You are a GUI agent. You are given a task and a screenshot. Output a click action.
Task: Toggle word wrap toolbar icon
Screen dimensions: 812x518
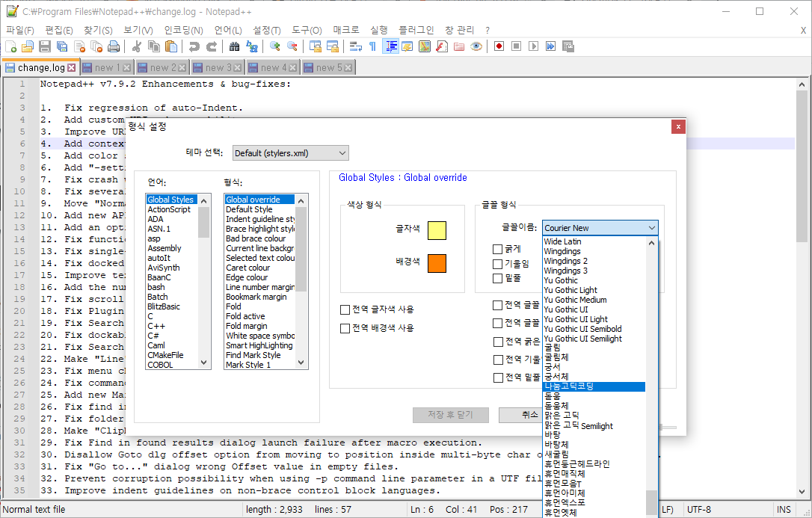coord(356,46)
